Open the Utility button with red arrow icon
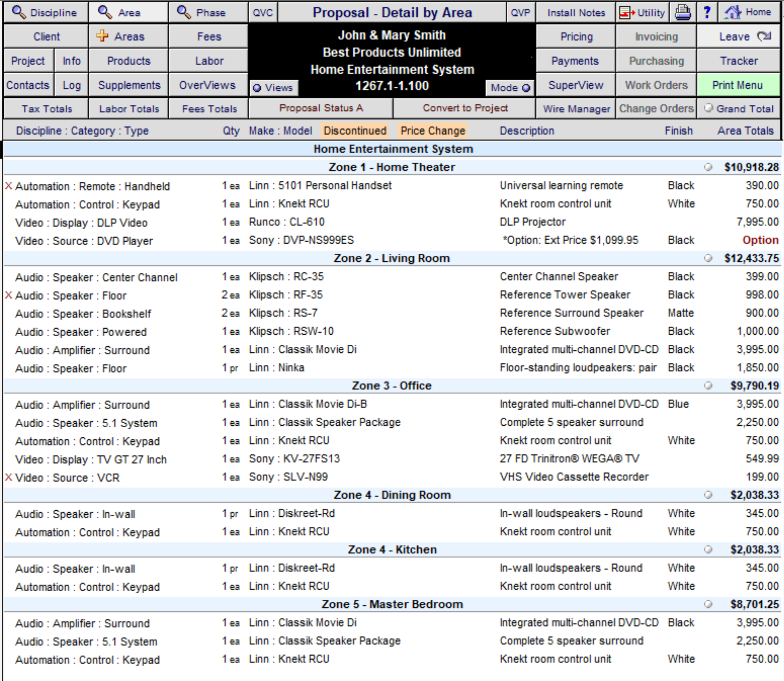This screenshot has height=681, width=784. click(x=642, y=13)
